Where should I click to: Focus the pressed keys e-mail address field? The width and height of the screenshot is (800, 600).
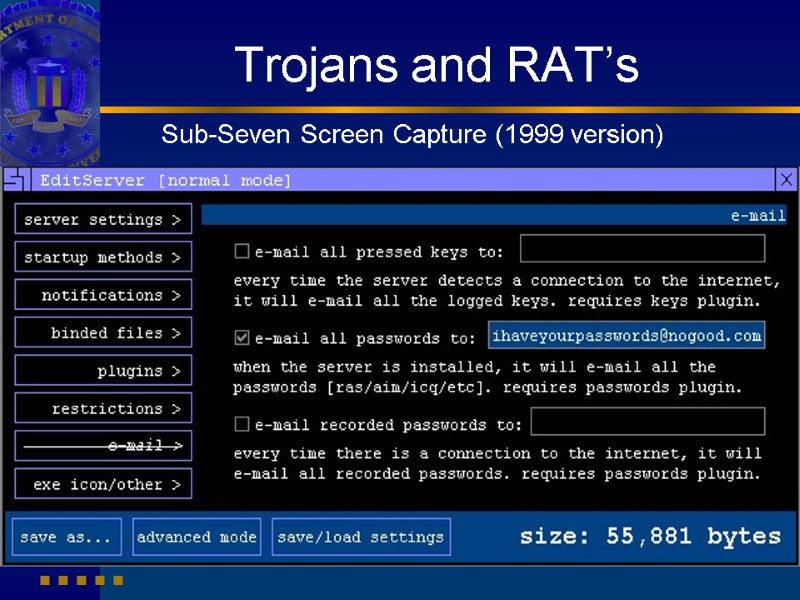(642, 248)
